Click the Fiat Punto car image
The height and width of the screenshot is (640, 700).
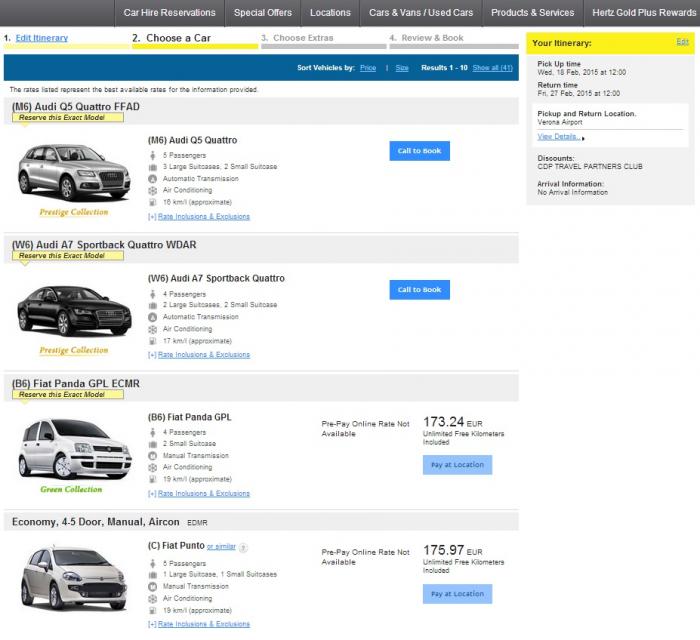pyautogui.click(x=74, y=578)
